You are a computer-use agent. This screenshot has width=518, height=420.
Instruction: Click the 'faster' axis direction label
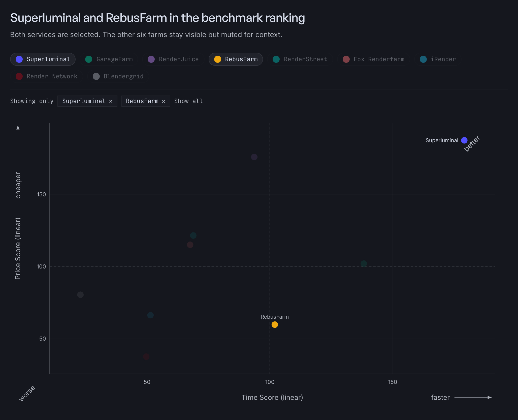pos(440,398)
